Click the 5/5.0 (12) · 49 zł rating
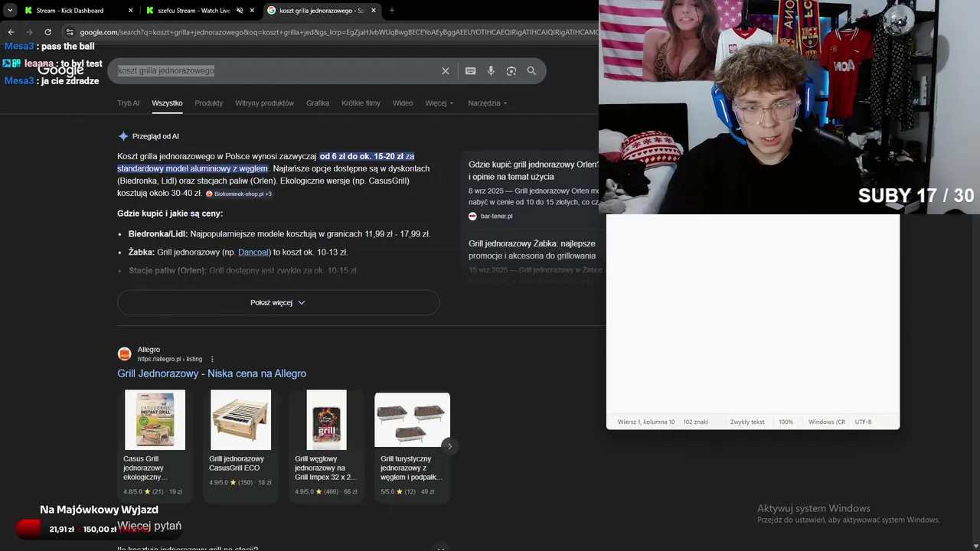Image resolution: width=980 pixels, height=551 pixels. pyautogui.click(x=407, y=492)
